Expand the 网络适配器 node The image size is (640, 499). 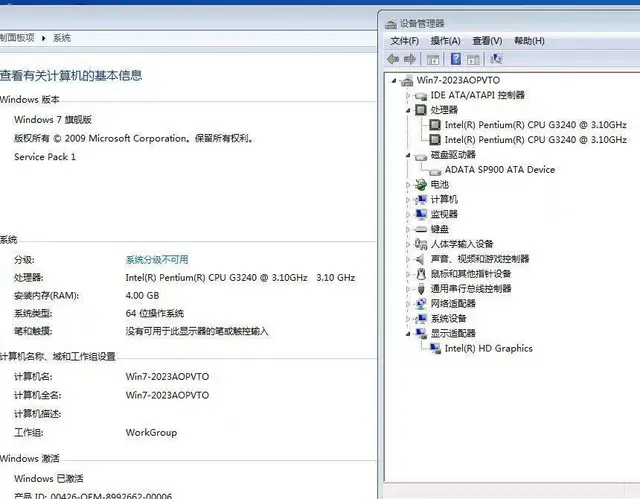point(408,304)
